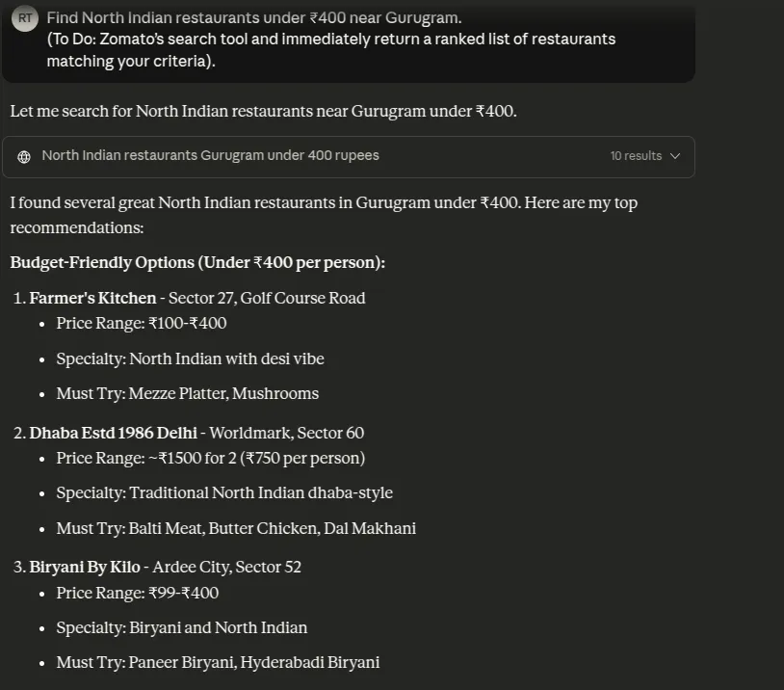
Task: Click the Traditional North Indian dhaba-style specialty
Action: [x=224, y=492]
